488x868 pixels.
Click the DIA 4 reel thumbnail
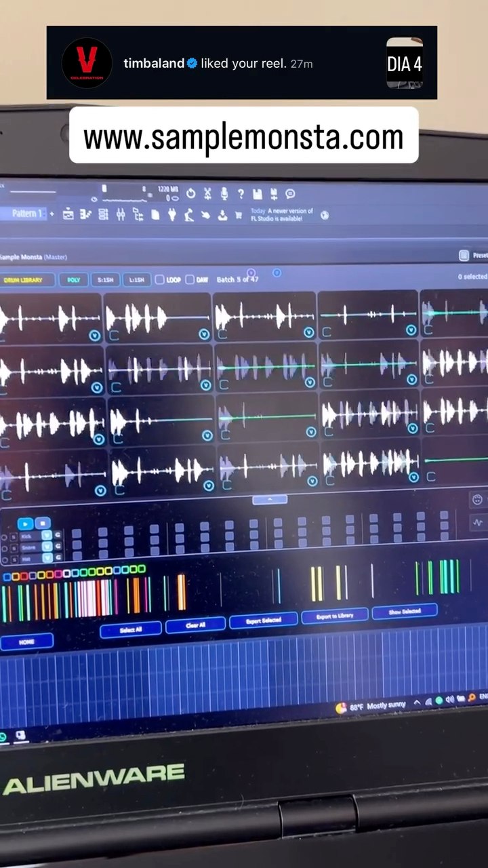point(405,63)
